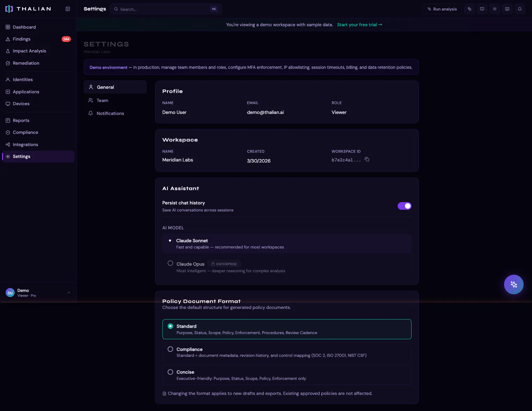
Task: Open the Team settings tab
Action: click(x=115, y=100)
